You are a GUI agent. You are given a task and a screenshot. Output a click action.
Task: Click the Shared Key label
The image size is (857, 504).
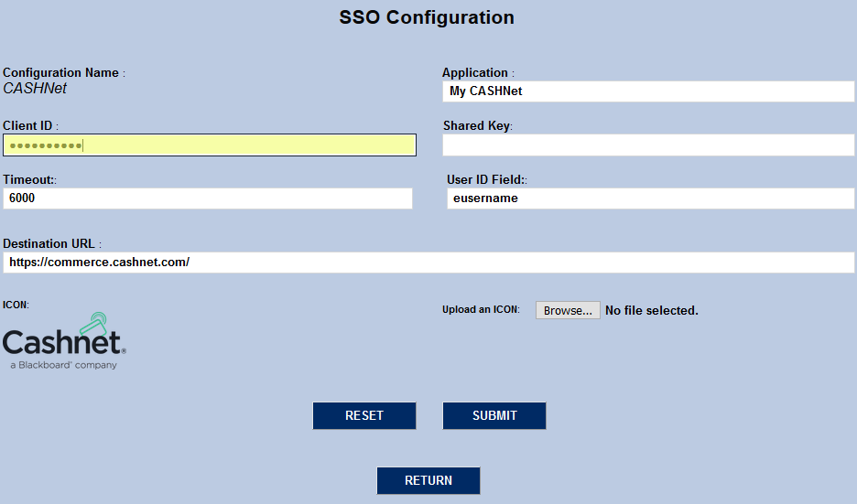click(x=476, y=125)
